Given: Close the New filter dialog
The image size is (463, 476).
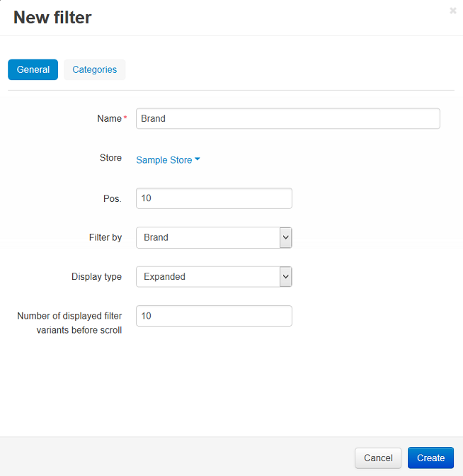Looking at the screenshot, I should (452, 11).
